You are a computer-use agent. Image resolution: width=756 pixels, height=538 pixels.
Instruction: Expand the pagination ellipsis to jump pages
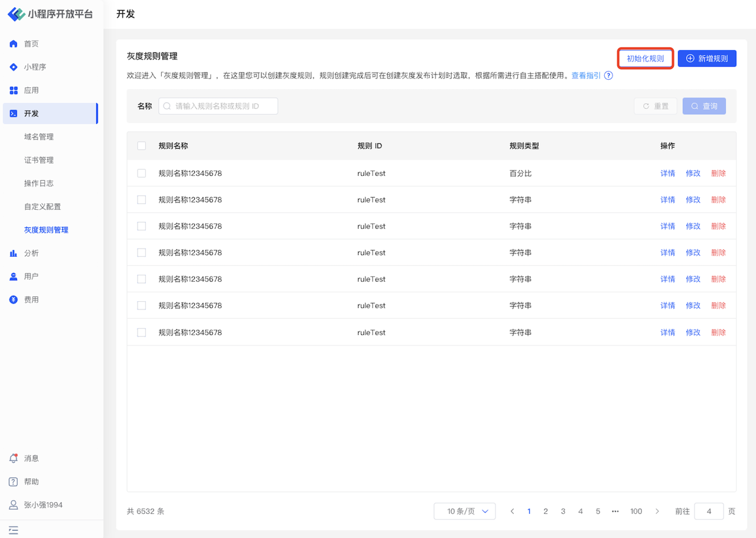(615, 511)
